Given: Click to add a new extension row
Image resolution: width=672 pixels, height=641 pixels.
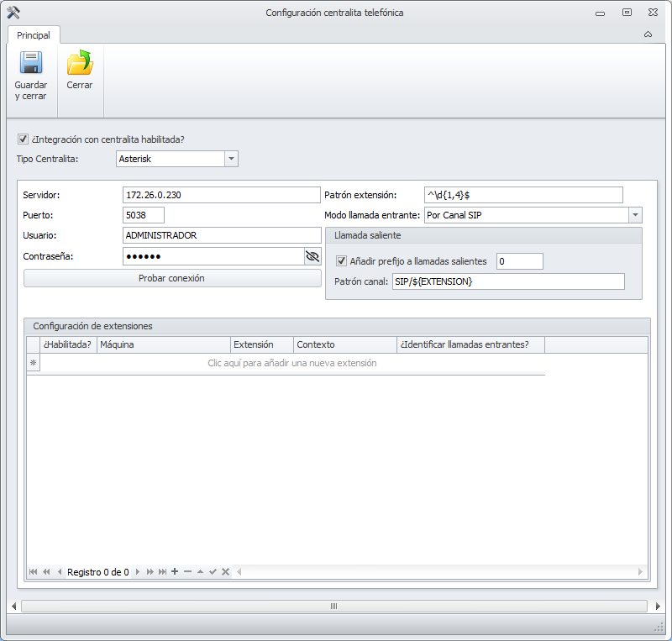Looking at the screenshot, I should pos(291,363).
